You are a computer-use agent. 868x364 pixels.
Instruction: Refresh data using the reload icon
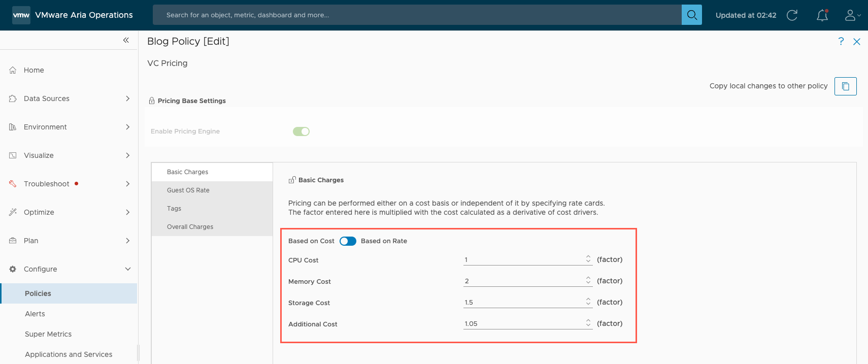point(792,15)
